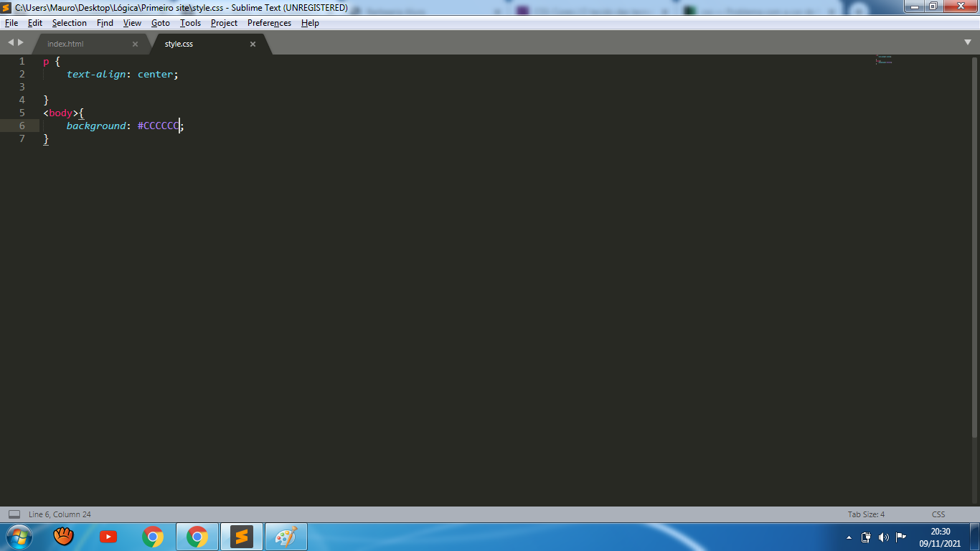Viewport: 980px width, 551px height.
Task: Open the Action Center flag icon
Action: tap(901, 537)
